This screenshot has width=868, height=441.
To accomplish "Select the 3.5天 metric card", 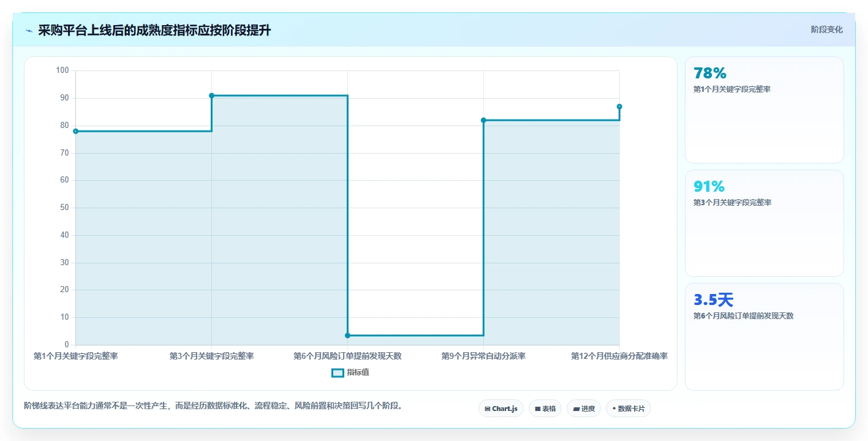I will tap(764, 336).
